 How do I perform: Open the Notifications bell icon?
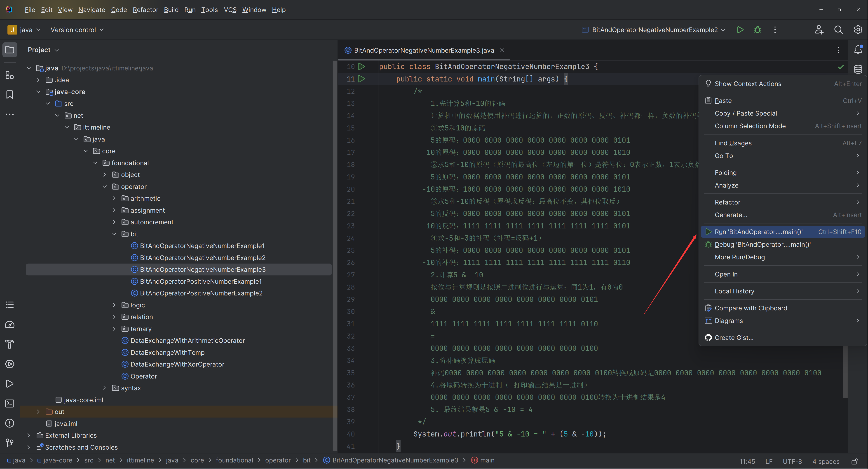858,50
